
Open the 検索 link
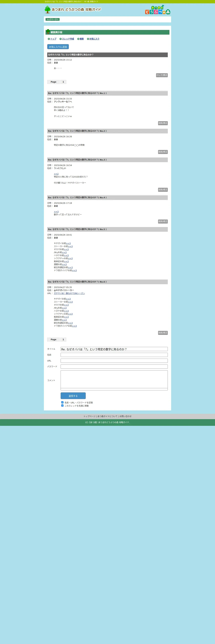82,39
